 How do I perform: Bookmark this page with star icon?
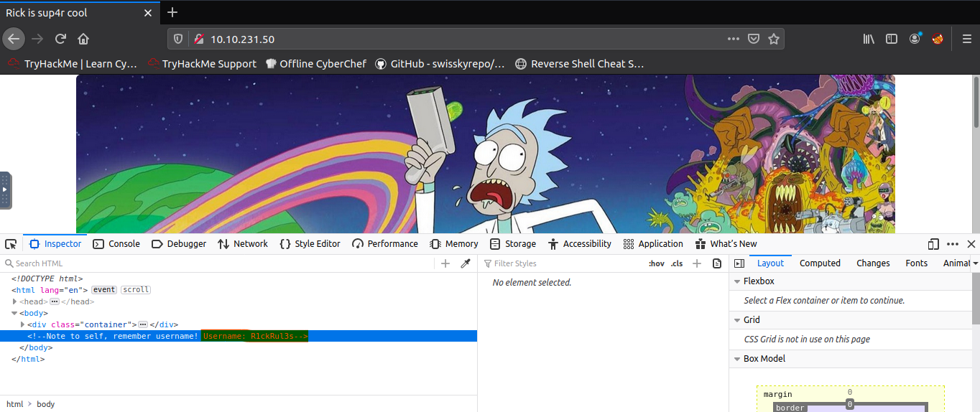(774, 39)
